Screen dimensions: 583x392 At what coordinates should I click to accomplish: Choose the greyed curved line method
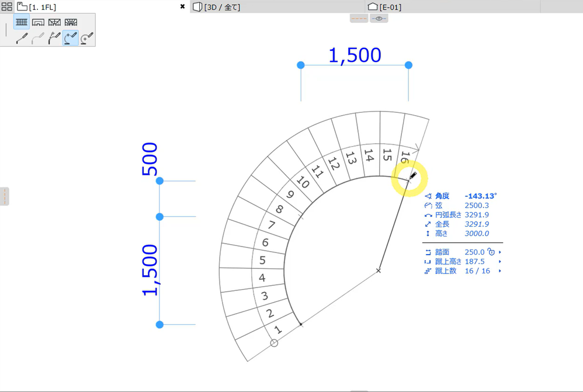[38, 38]
